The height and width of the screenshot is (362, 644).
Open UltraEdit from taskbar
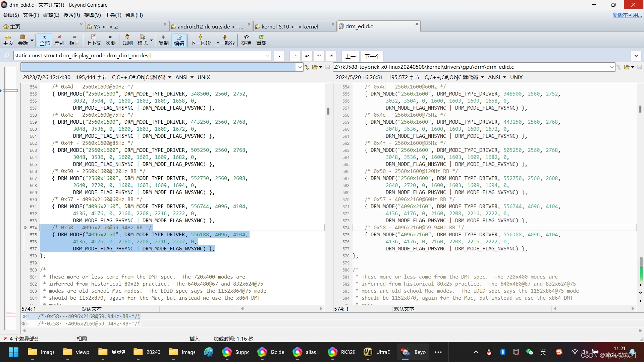tap(377, 352)
